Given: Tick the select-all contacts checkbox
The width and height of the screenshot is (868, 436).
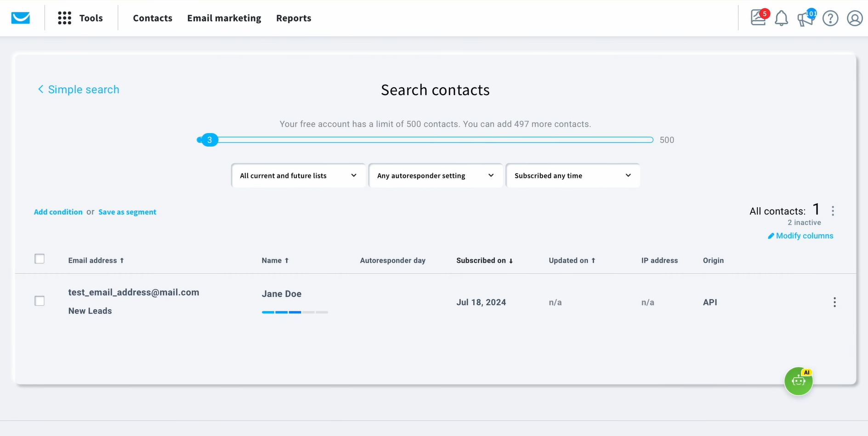Looking at the screenshot, I should coord(40,259).
